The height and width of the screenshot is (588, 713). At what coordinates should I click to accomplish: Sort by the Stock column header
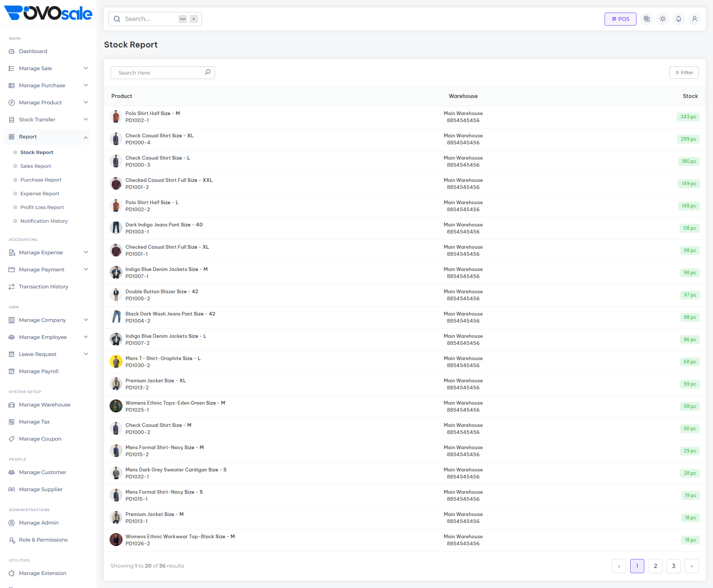(x=690, y=96)
